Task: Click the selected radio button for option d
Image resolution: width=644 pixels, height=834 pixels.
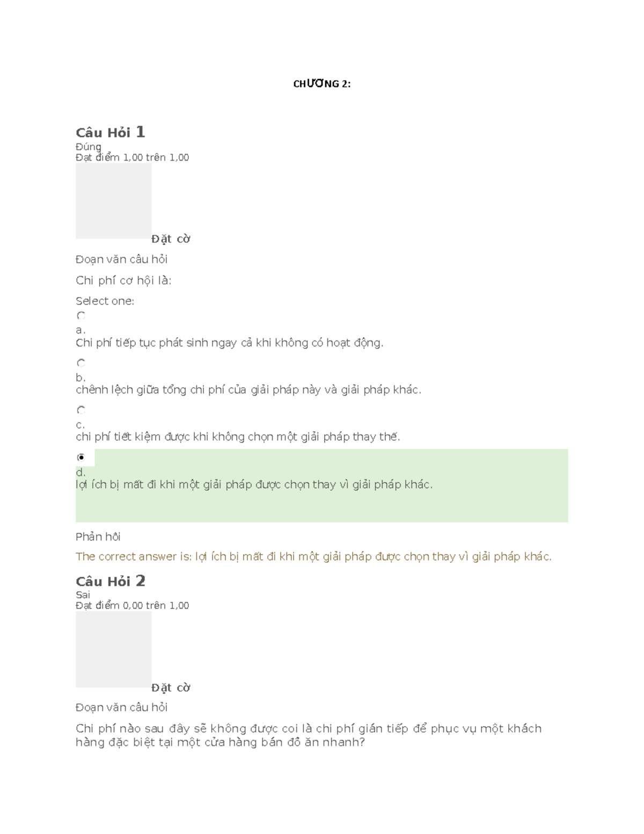Action: coord(81,458)
